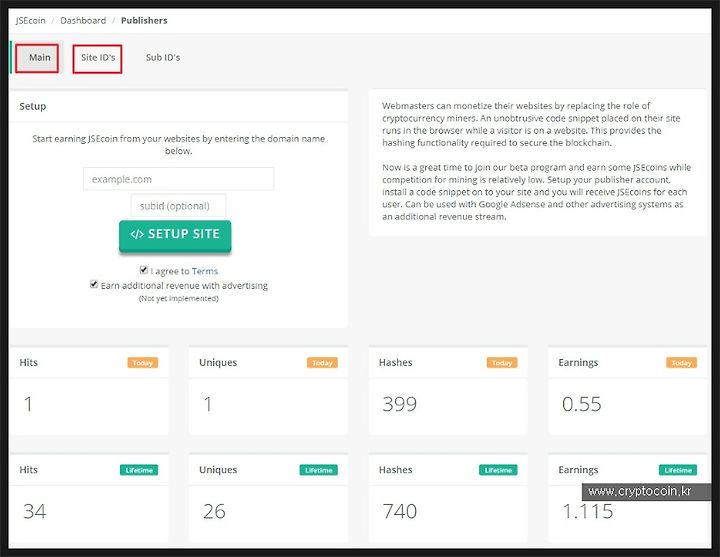The image size is (720, 557).
Task: Select the 34 lifetime hits value
Action: coord(35,512)
